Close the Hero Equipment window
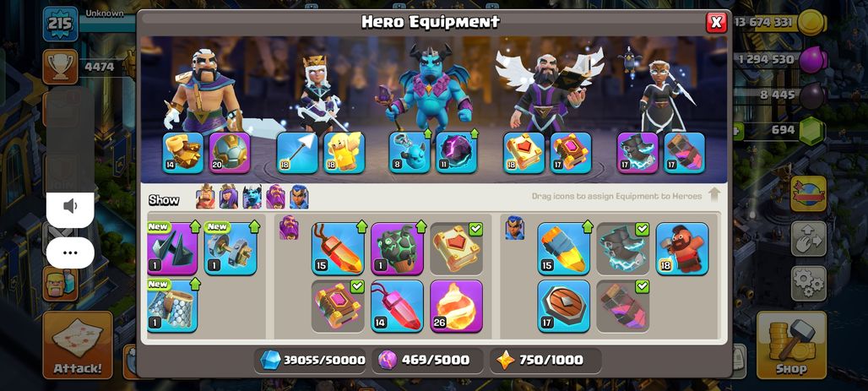This screenshot has height=391, width=868. point(716,22)
